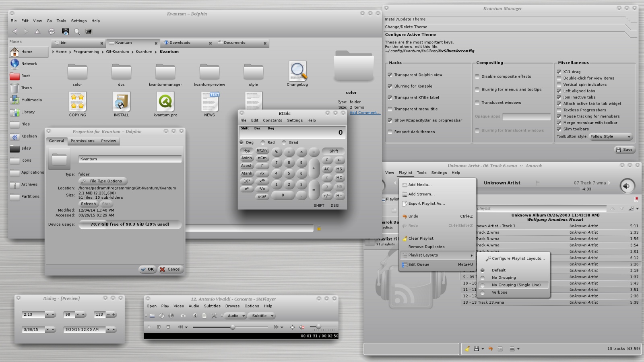Click SMPlayer open file folder icon
The width and height of the screenshot is (644, 362).
coord(152,316)
